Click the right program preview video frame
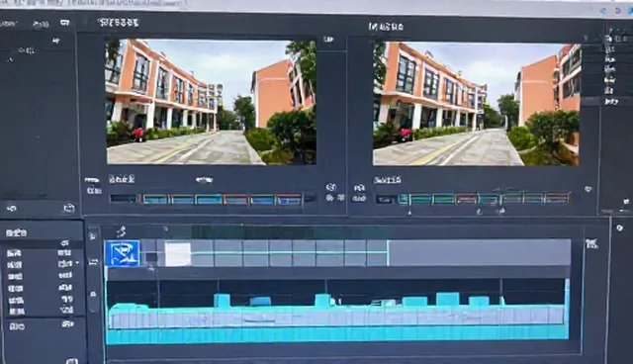This screenshot has height=364, width=633. coord(477,104)
